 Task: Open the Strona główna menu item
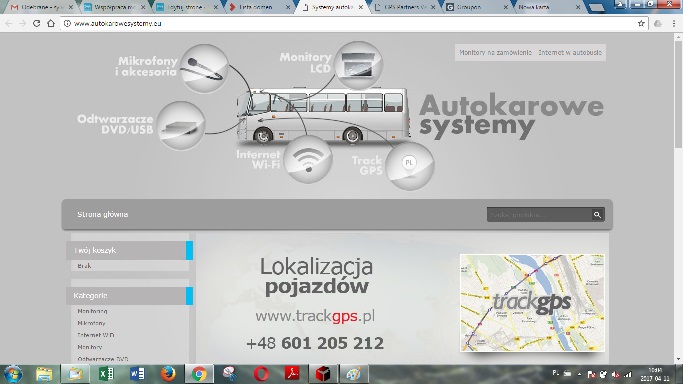103,214
